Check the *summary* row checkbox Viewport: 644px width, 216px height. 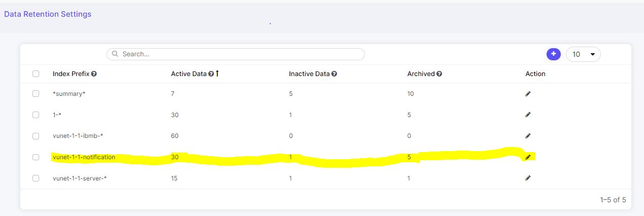(36, 94)
